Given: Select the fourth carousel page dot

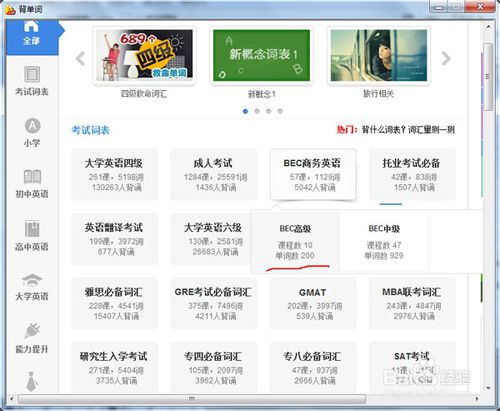Looking at the screenshot, I should point(280,111).
